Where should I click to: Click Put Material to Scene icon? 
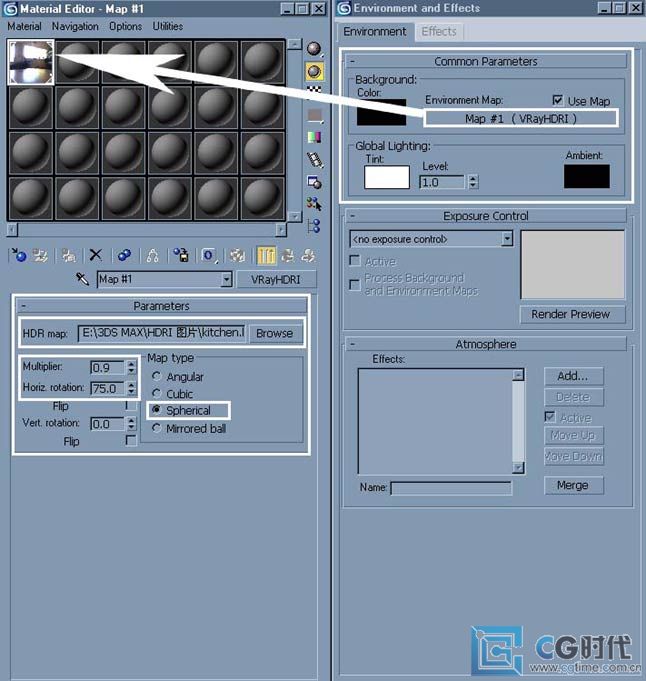pyautogui.click(x=40, y=255)
